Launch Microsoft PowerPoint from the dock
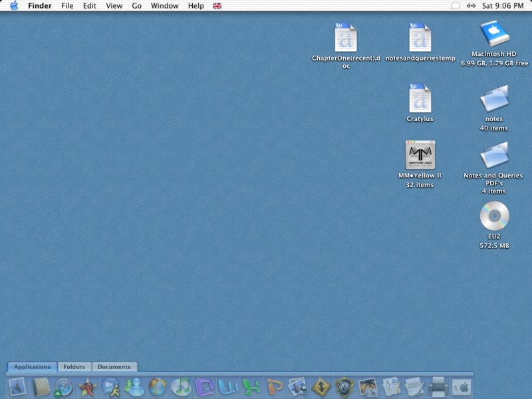Image resolution: width=532 pixels, height=399 pixels. point(274,387)
